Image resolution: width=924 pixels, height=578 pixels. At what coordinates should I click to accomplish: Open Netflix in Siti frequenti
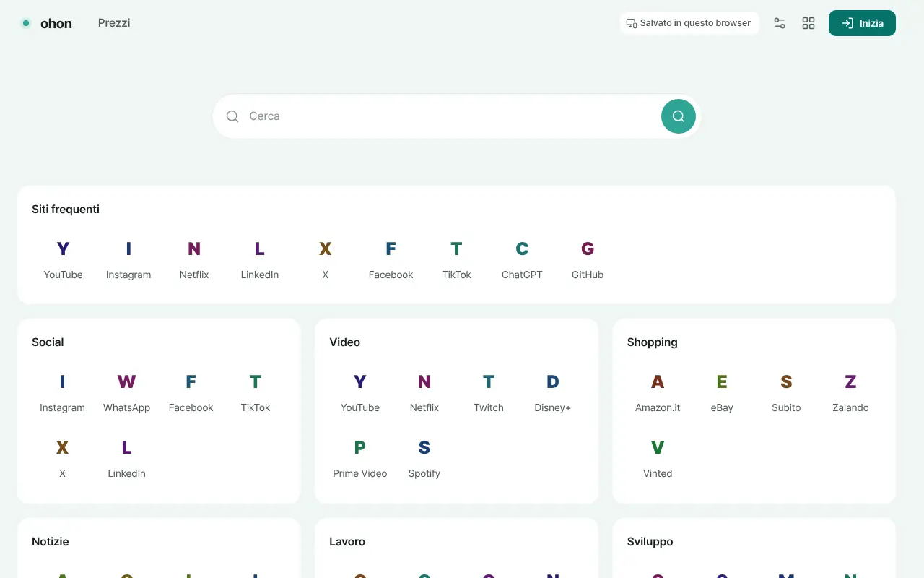coord(194,260)
